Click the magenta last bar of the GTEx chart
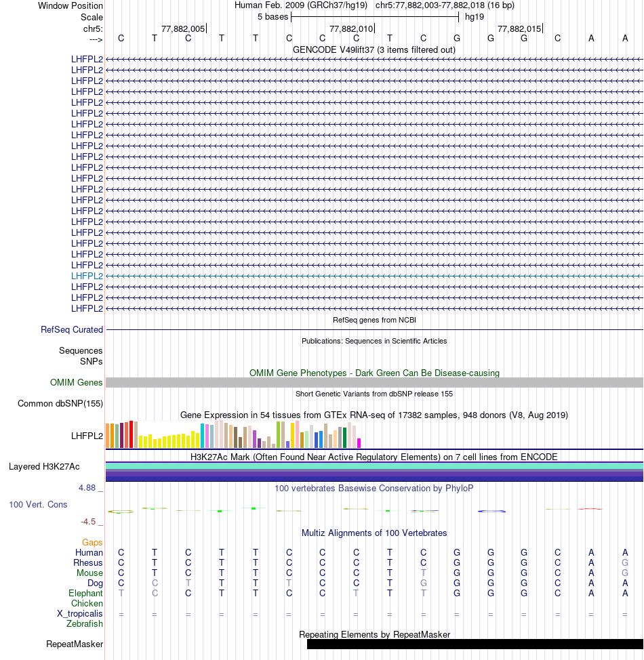 (359, 442)
